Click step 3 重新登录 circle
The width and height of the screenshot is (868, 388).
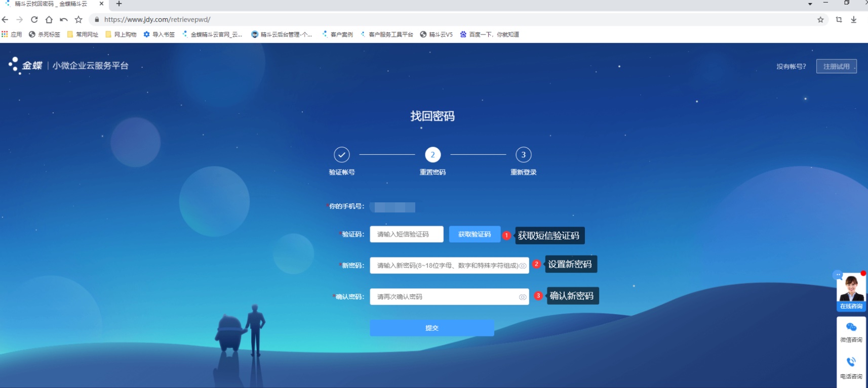tap(523, 155)
